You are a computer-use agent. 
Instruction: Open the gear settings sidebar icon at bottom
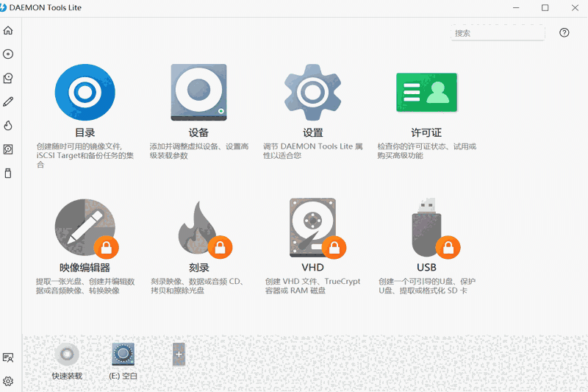tap(8, 381)
